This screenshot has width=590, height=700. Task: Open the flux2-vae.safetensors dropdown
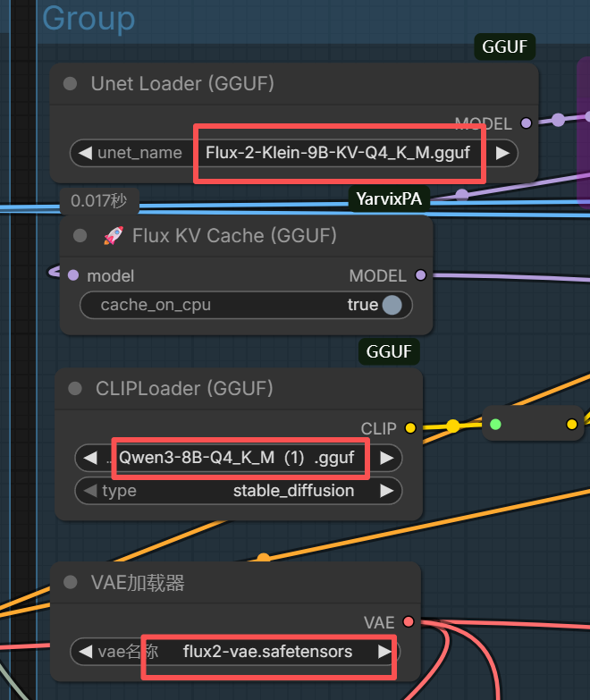tap(267, 652)
